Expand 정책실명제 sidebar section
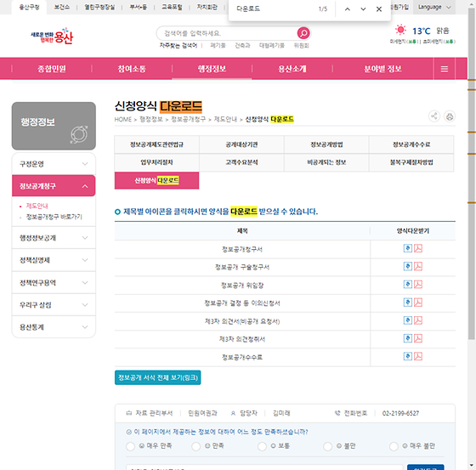 point(54,260)
